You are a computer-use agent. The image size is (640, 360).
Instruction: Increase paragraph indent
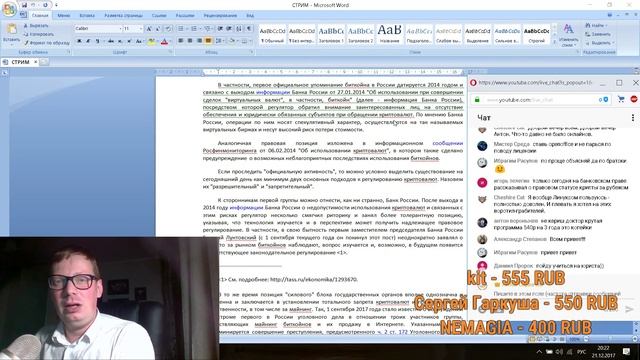pyautogui.click(x=229, y=29)
